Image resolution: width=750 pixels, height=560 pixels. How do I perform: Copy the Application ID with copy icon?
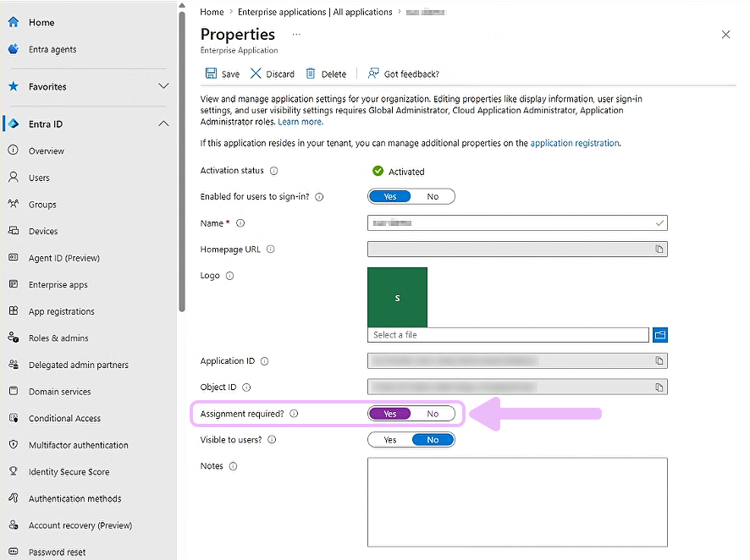659,360
